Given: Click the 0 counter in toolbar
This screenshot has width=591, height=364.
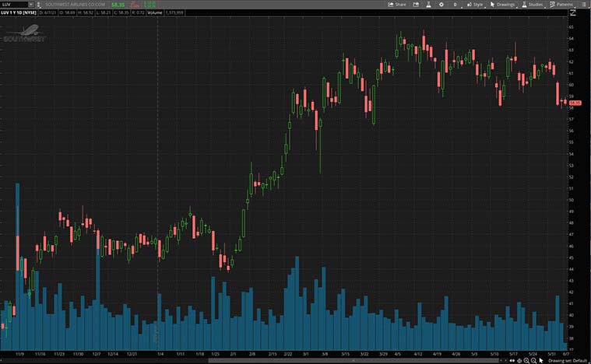Looking at the screenshot, I should click(455, 5).
